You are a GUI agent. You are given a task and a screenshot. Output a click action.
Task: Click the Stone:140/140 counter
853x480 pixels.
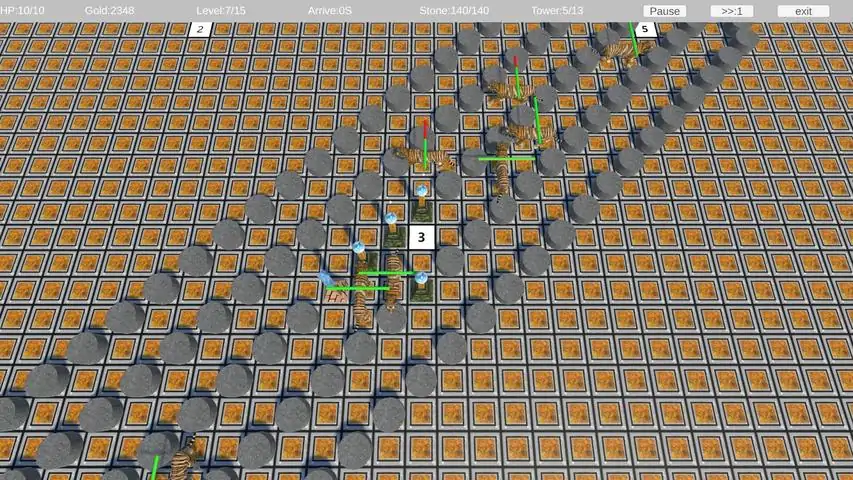pyautogui.click(x=454, y=10)
